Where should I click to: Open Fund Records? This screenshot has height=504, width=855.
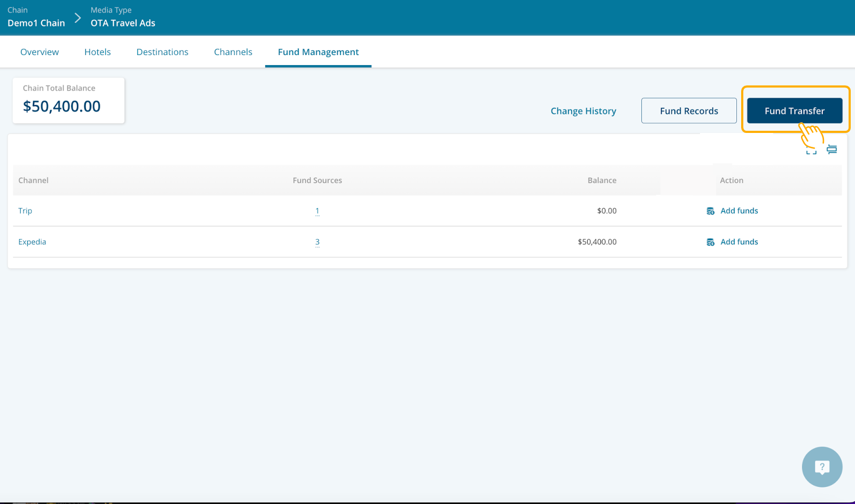click(x=689, y=111)
